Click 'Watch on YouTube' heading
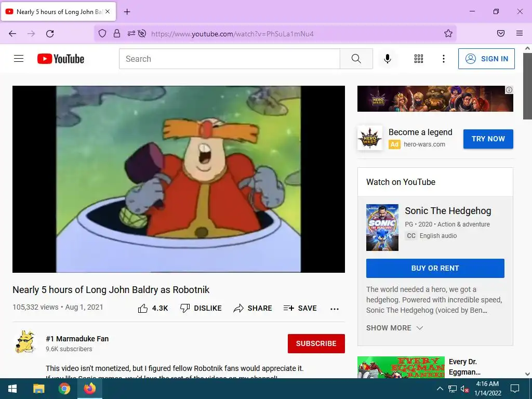This screenshot has width=532, height=399. pos(401,182)
